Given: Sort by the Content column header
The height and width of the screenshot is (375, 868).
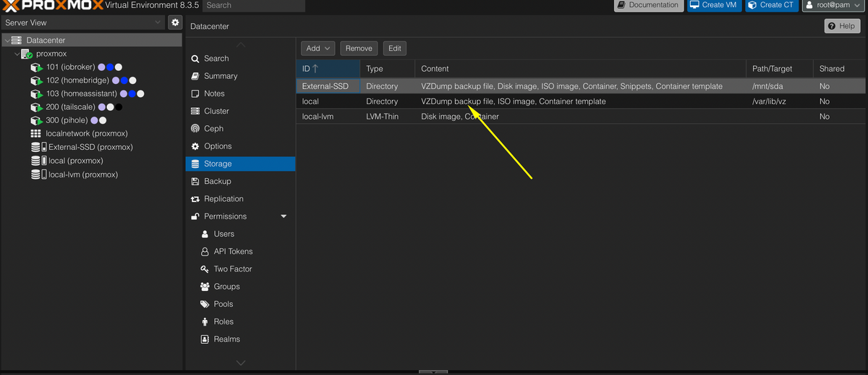Looking at the screenshot, I should click(x=580, y=69).
